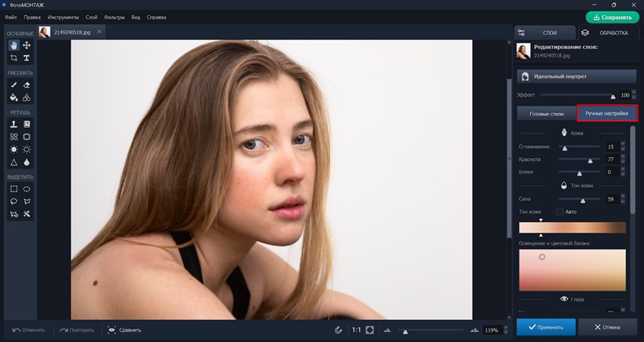Choose the Paint Bucket fill tool
This screenshot has width=644, height=342.
pyautogui.click(x=14, y=97)
